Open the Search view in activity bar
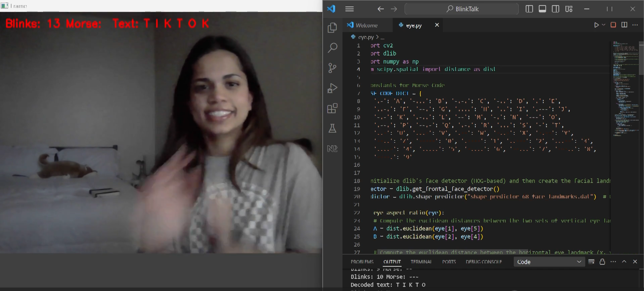Viewport: 644px width, 291px height. click(332, 48)
